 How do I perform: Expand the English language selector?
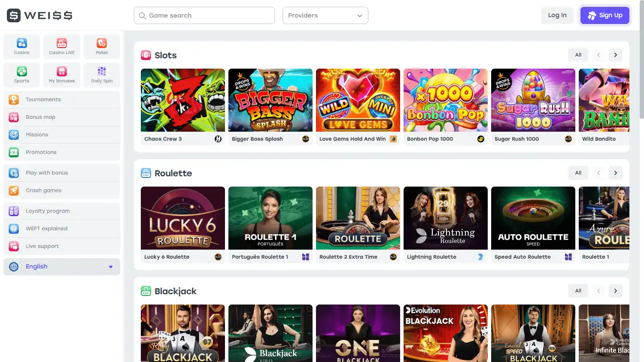coord(62,267)
